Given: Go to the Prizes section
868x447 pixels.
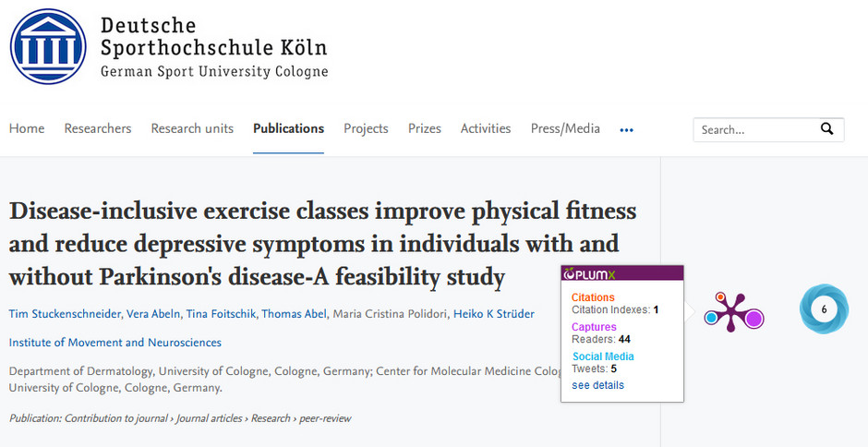Looking at the screenshot, I should [425, 128].
